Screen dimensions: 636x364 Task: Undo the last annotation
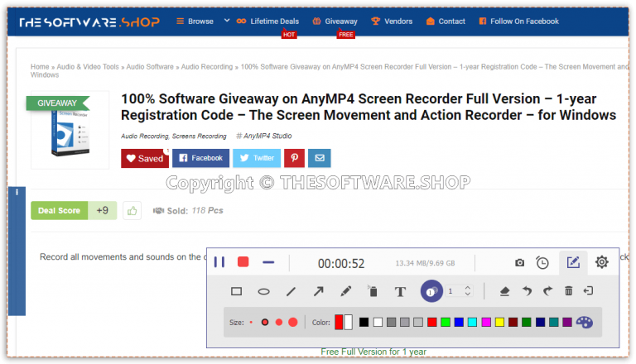pos(527,290)
